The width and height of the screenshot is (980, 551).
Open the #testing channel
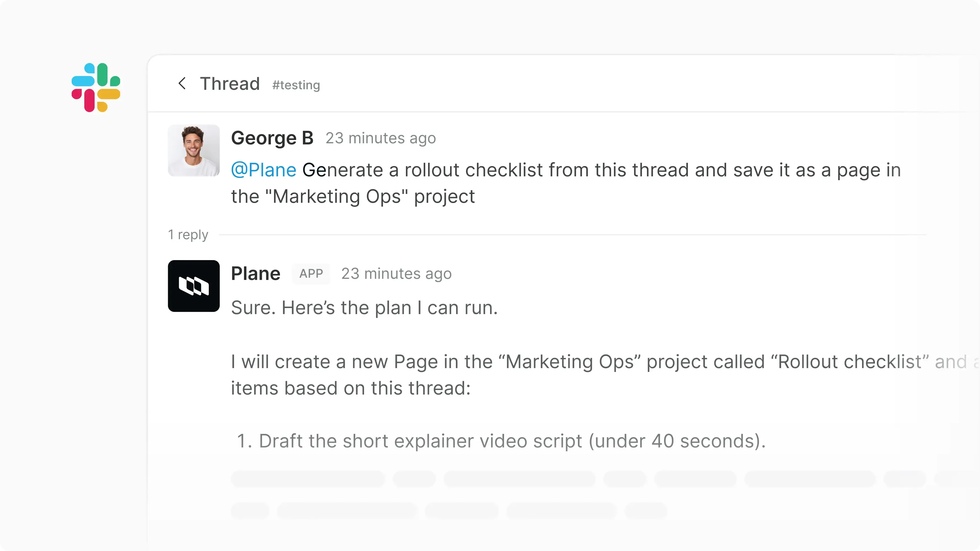[296, 85]
